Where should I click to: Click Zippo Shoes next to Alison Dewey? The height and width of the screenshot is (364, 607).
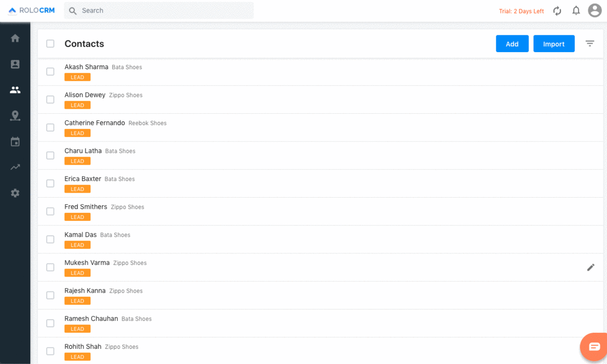pos(126,95)
